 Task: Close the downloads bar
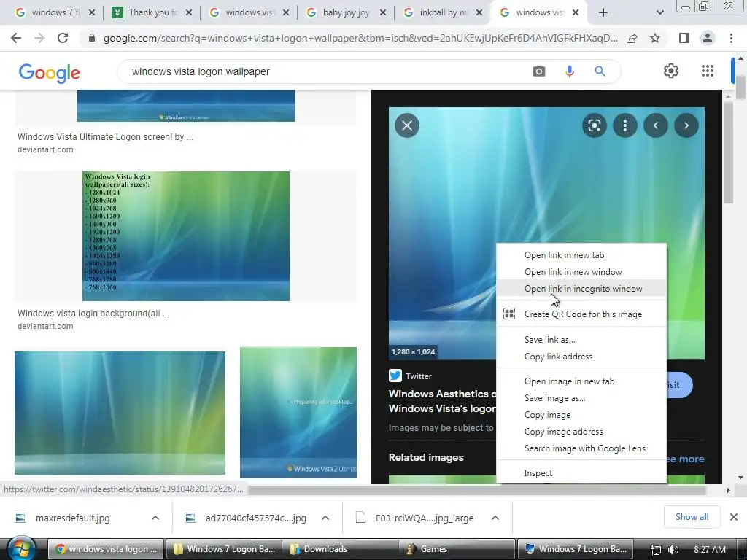[734, 517]
